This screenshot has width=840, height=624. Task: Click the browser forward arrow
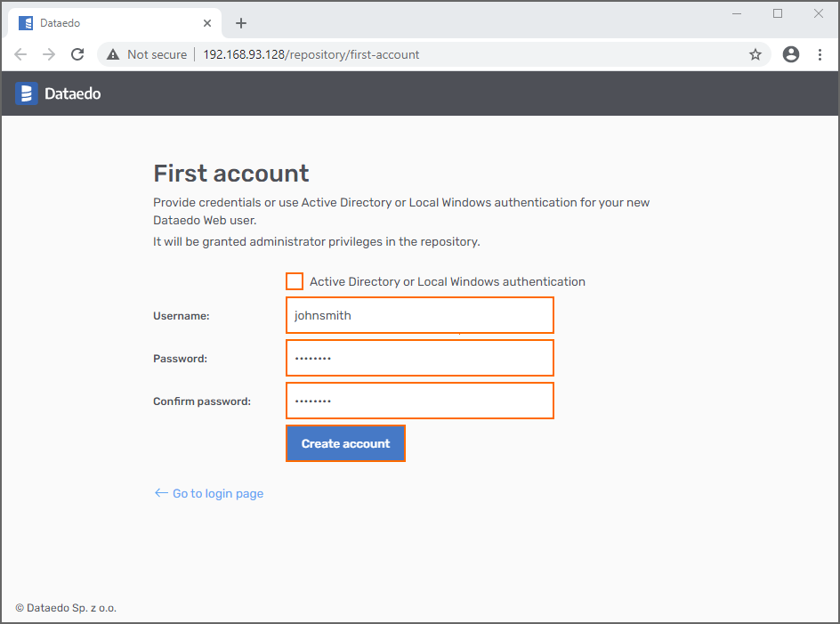point(49,54)
